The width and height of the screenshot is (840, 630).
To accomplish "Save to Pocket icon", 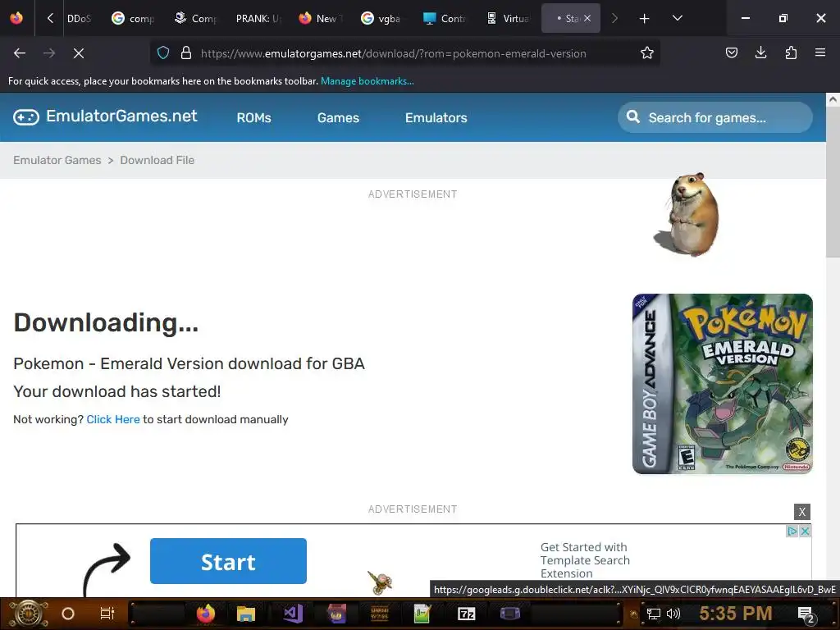I will point(731,52).
